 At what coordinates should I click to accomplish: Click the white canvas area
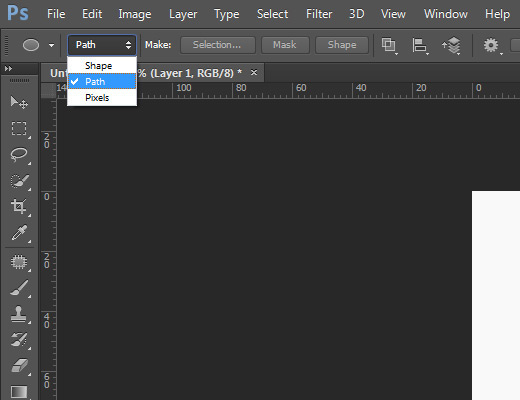[496, 295]
